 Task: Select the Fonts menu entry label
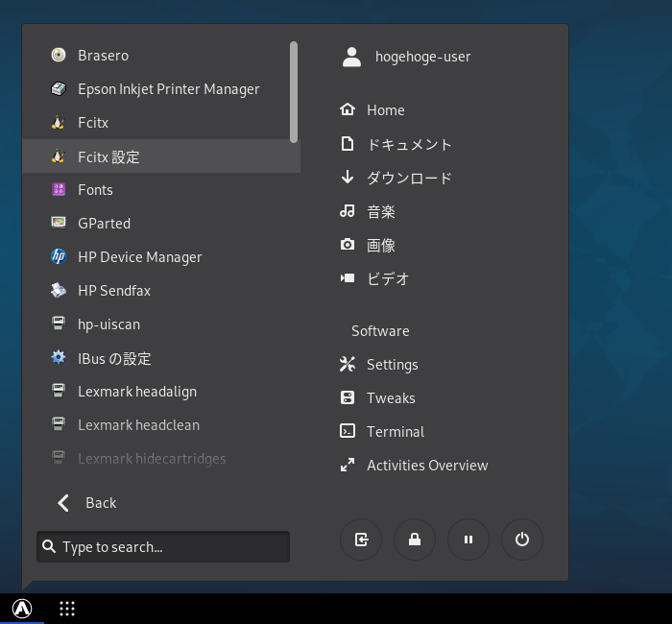95,190
